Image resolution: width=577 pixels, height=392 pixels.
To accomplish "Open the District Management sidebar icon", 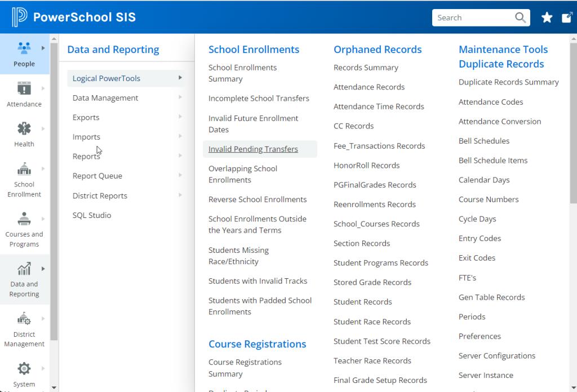I will [x=24, y=318].
